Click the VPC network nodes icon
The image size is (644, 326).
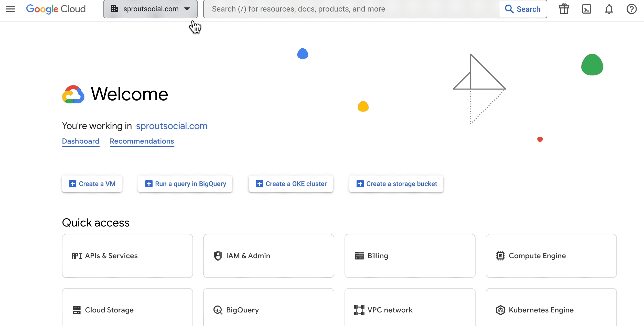359,310
